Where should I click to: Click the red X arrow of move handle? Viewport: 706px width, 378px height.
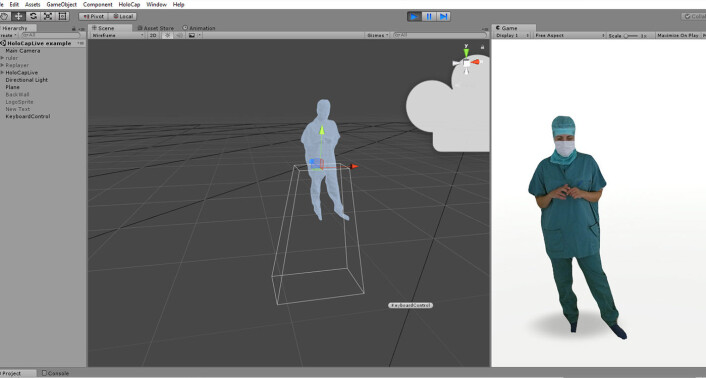pyautogui.click(x=354, y=166)
